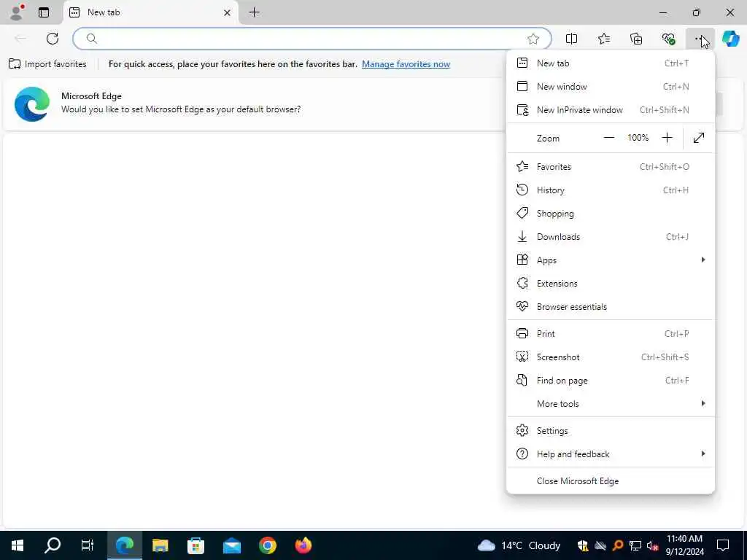Expand the Help and feedback submenu
This screenshot has width=747, height=560.
click(611, 454)
